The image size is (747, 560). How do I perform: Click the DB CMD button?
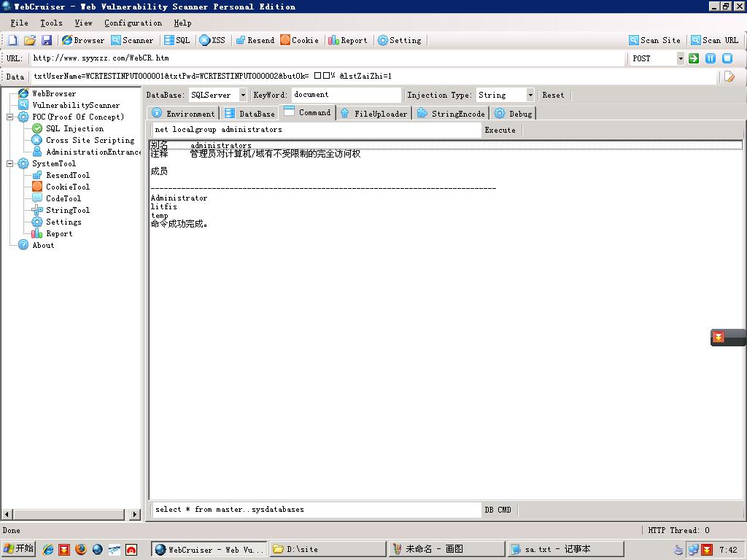pos(498,510)
